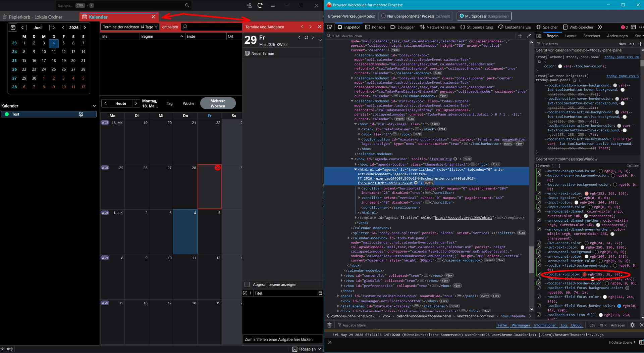Toggle the --error-text-color property checkbox

pos(539,193)
